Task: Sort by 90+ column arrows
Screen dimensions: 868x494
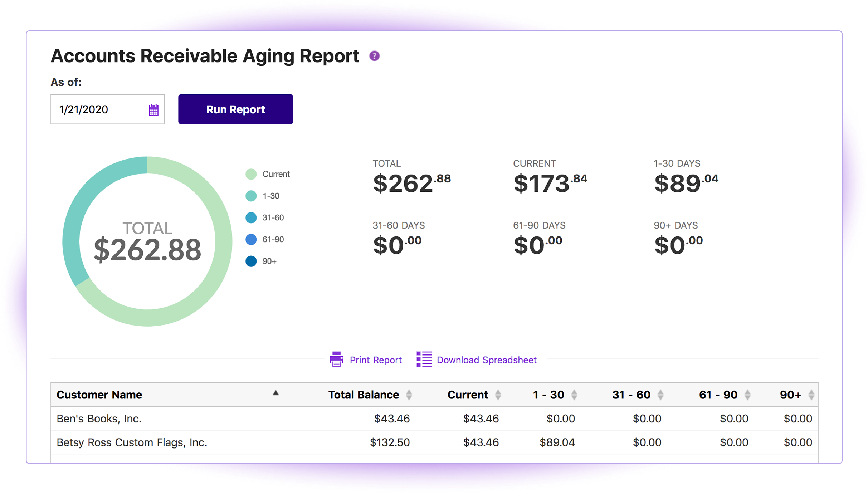Action: pos(811,395)
